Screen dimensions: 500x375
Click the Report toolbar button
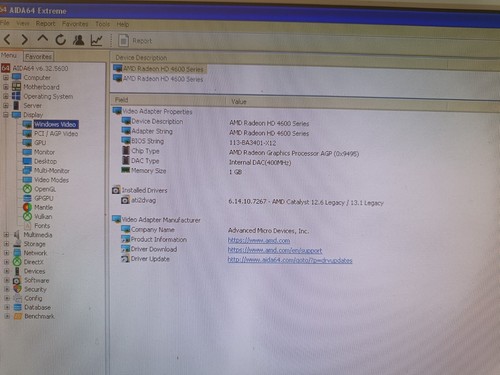coord(135,41)
